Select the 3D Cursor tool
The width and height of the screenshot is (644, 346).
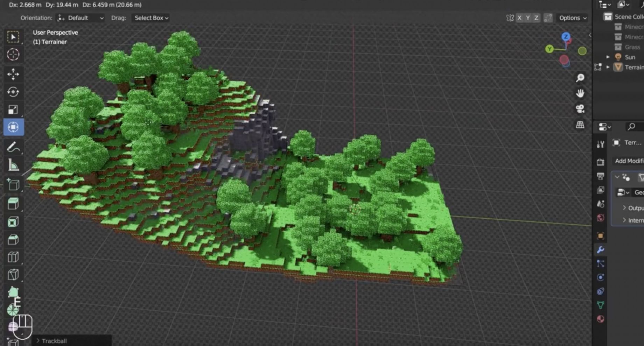point(13,54)
